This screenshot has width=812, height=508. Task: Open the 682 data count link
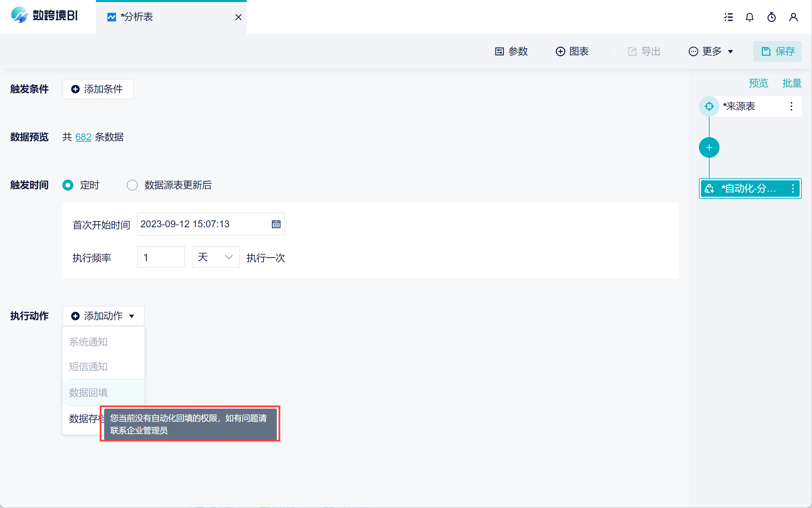83,137
